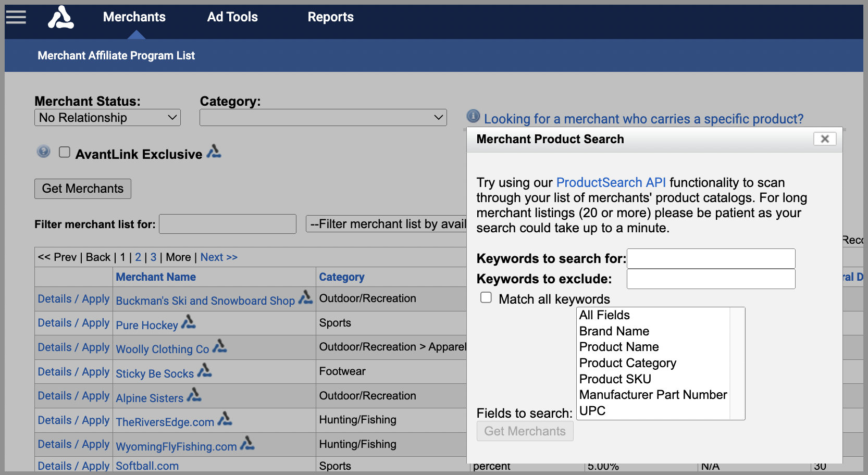
Task: Click the Keywords to search for field
Action: pyautogui.click(x=711, y=258)
